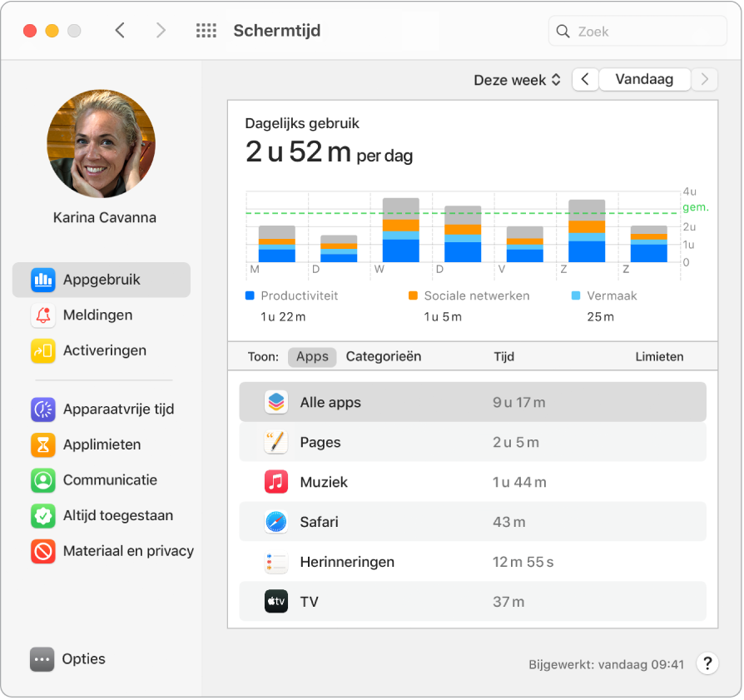744x700 pixels.
Task: Switch view to Categorieën
Action: 384,356
